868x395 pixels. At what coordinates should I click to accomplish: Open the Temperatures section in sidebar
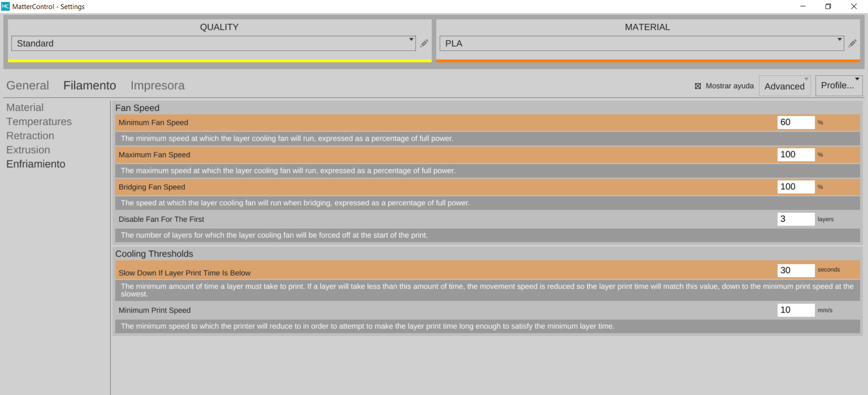39,122
